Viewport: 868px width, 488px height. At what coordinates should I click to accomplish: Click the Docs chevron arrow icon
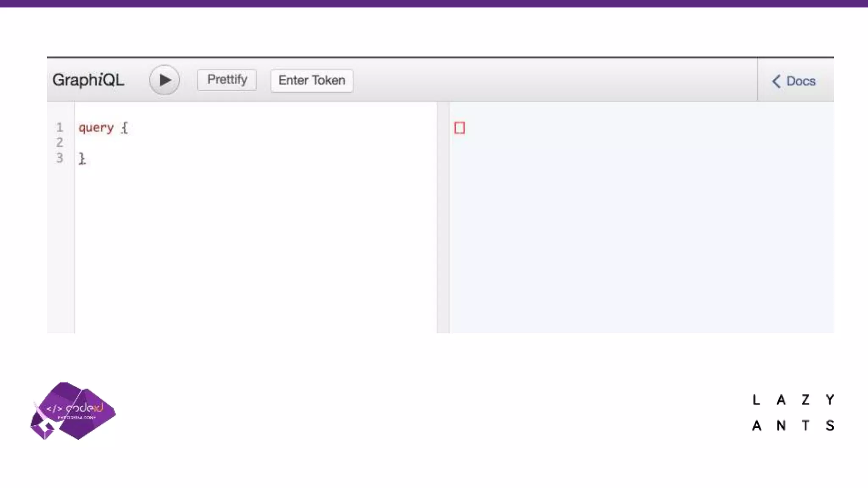point(776,81)
